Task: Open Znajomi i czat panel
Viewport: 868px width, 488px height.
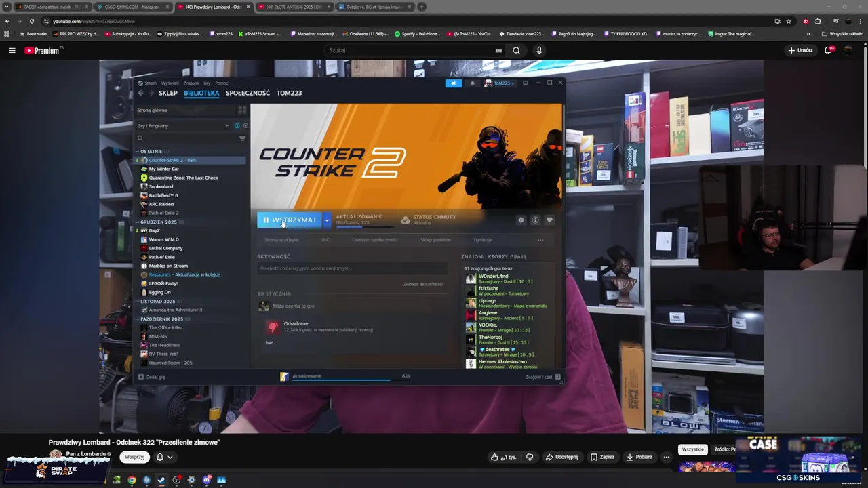Action: [542, 377]
